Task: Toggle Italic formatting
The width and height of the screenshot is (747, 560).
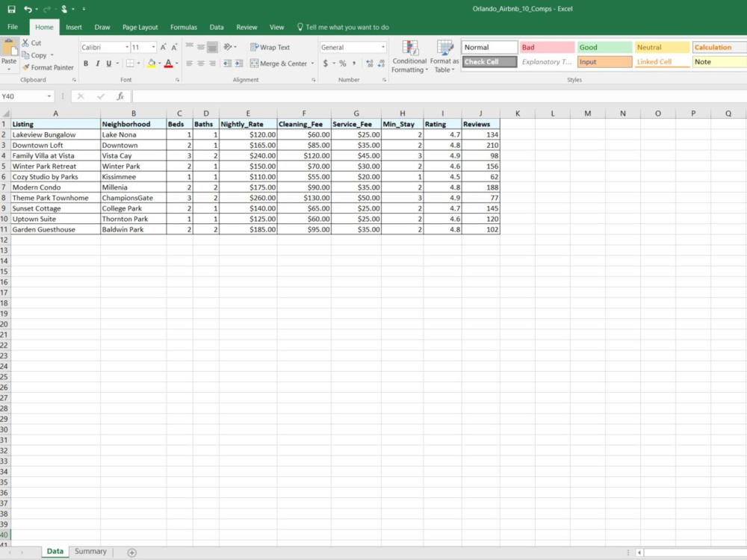Action: [97, 63]
